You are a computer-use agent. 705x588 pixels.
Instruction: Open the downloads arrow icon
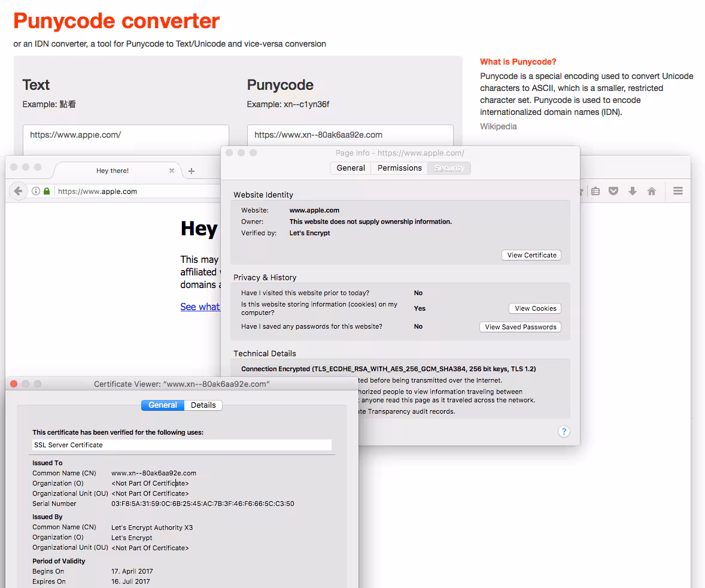(x=633, y=192)
